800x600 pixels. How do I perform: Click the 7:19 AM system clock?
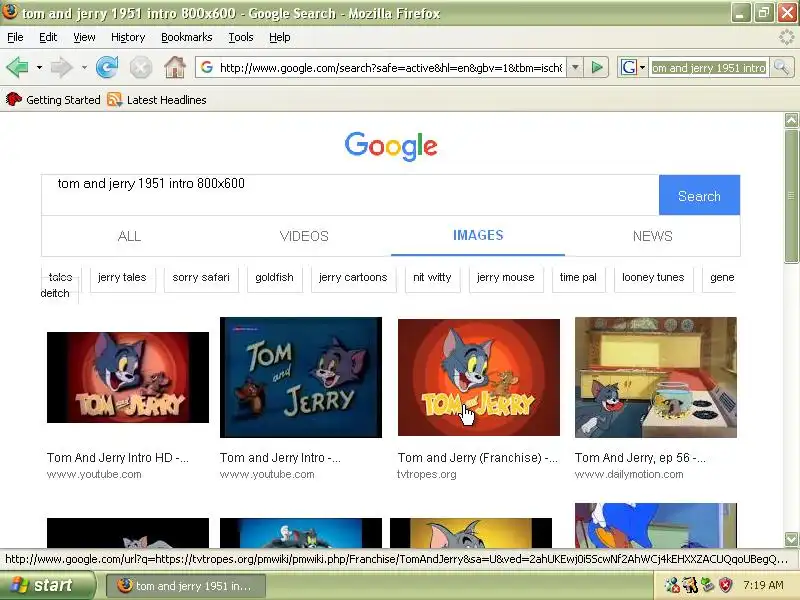pyautogui.click(x=763, y=585)
